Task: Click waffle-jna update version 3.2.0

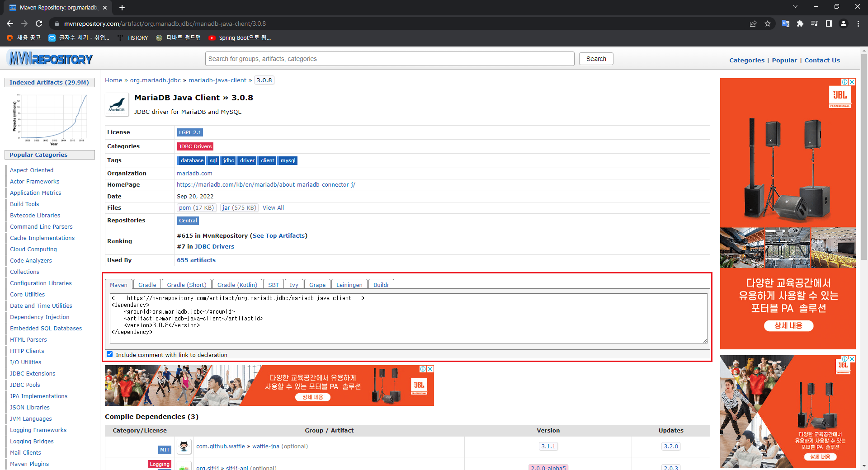Action: 671,446
